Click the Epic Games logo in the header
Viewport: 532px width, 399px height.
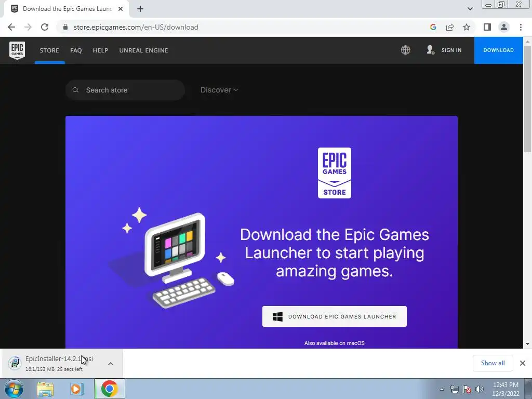[17, 50]
